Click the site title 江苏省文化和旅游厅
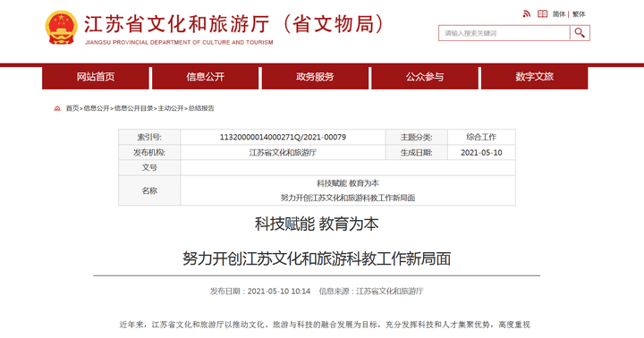The height and width of the screenshot is (338, 644). 176,24
